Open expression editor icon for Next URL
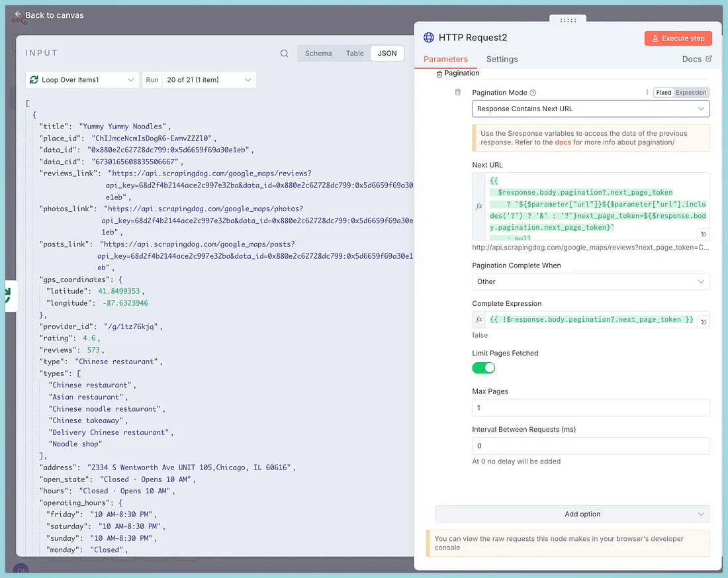The image size is (728, 578). click(x=703, y=234)
